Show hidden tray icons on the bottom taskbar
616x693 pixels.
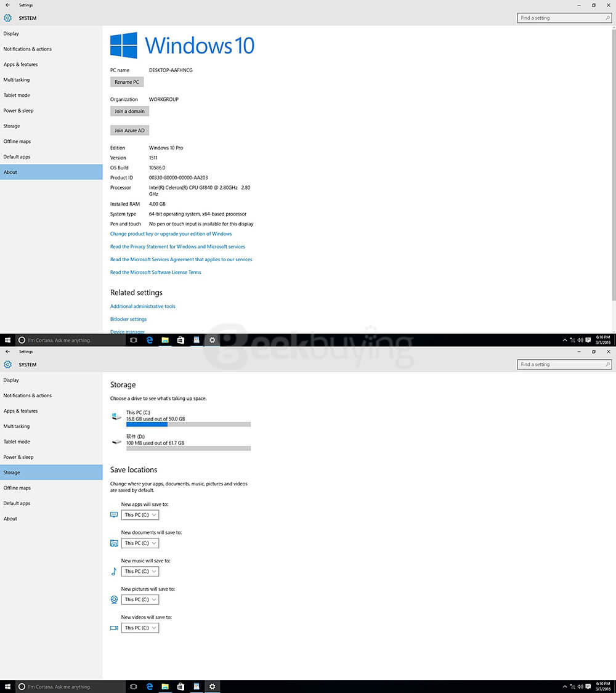[x=564, y=686]
